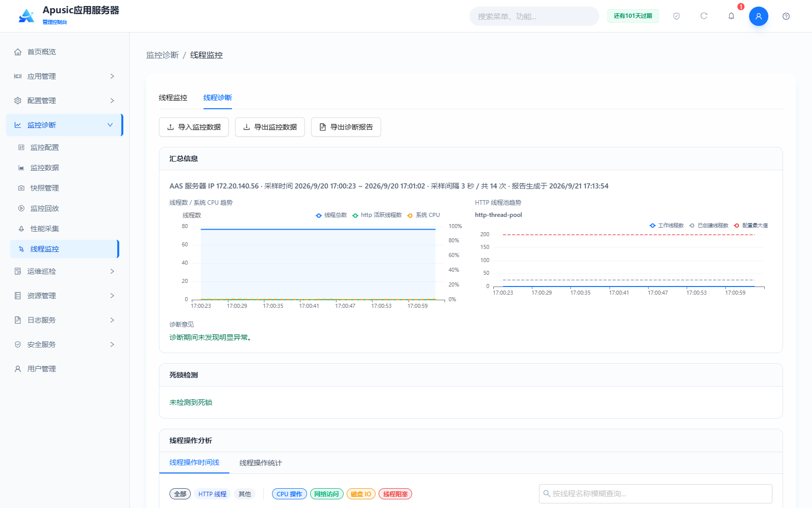The height and width of the screenshot is (508, 812).
Task: Select the 线程诊断 tab
Action: pyautogui.click(x=218, y=98)
